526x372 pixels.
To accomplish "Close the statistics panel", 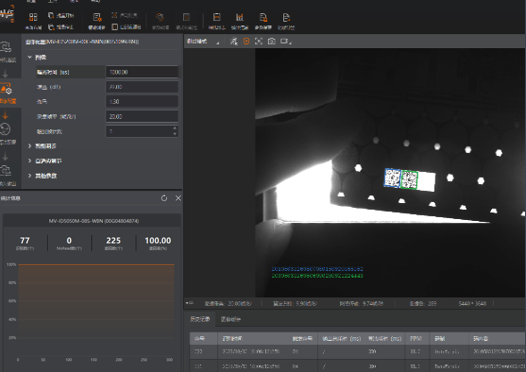I will [178, 198].
